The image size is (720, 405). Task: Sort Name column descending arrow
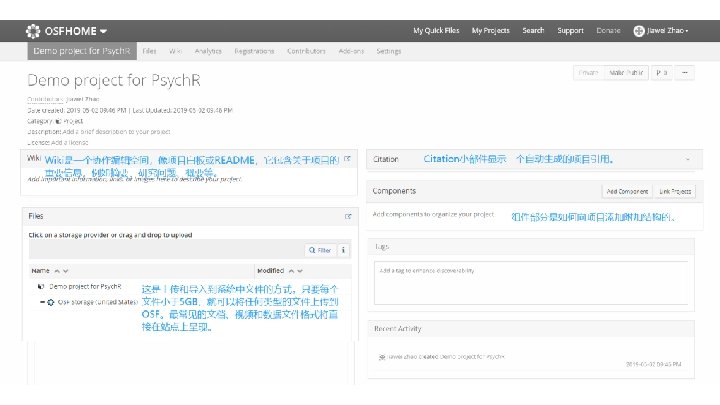tap(66, 271)
